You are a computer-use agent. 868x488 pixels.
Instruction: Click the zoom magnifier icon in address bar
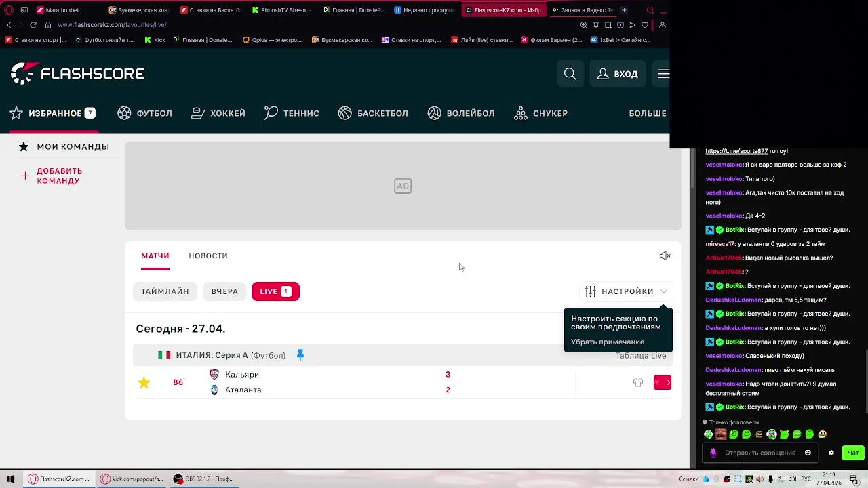[584, 25]
